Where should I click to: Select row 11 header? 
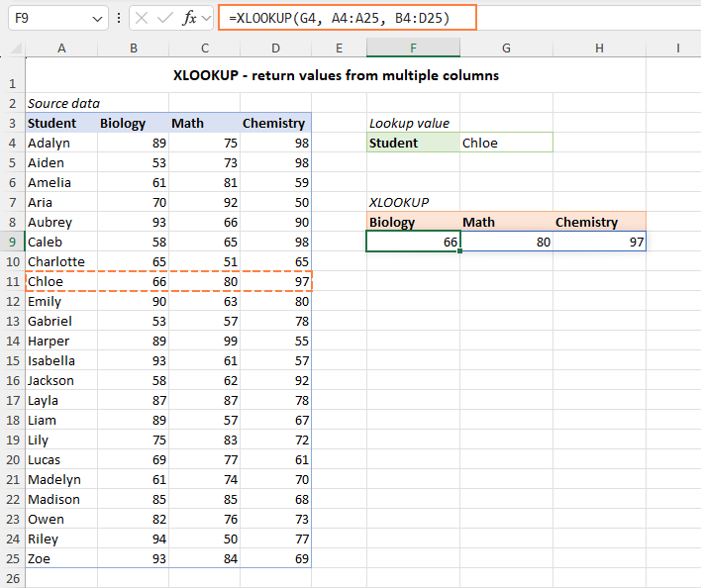[13, 281]
